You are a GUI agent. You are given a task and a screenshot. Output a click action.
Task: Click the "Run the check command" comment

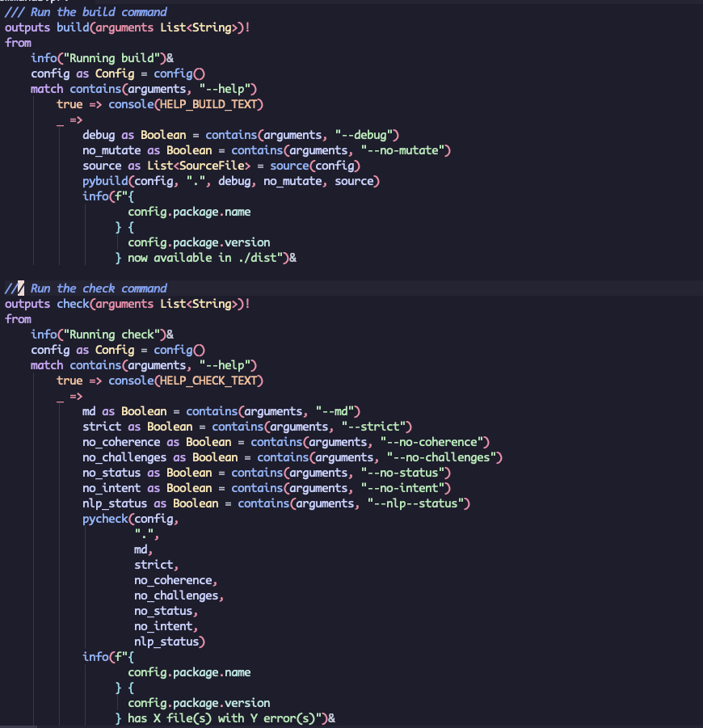pyautogui.click(x=99, y=288)
